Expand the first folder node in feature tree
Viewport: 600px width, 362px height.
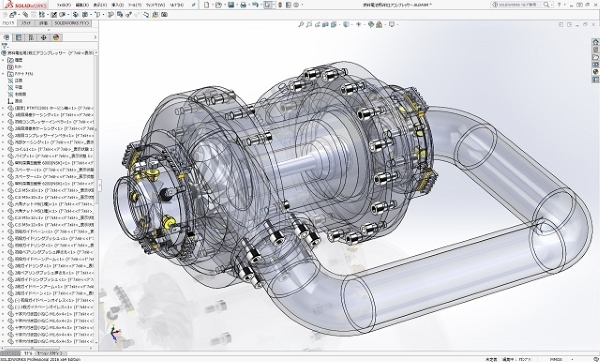point(3,60)
